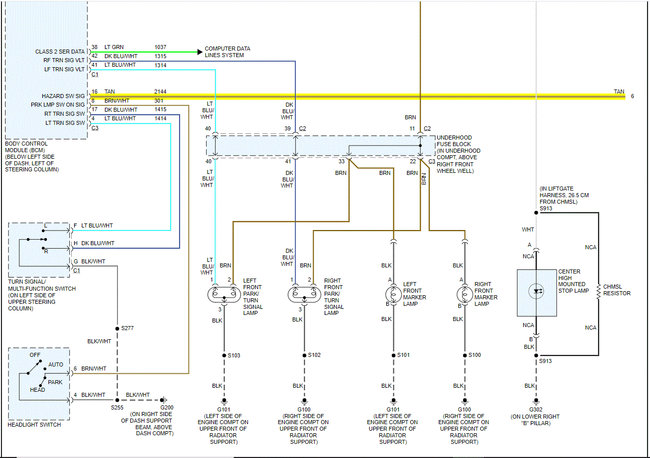Click the In Liftgate Harness location note
650x458 pixels.
564,195
